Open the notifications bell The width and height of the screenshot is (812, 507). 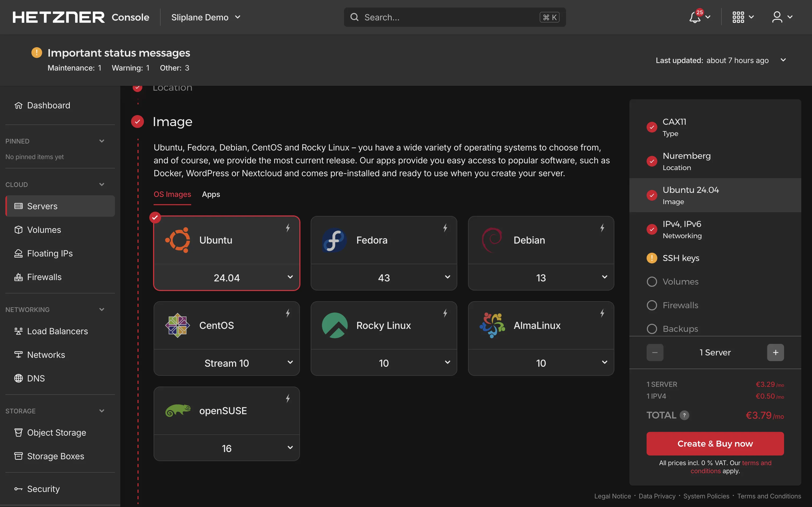point(694,17)
